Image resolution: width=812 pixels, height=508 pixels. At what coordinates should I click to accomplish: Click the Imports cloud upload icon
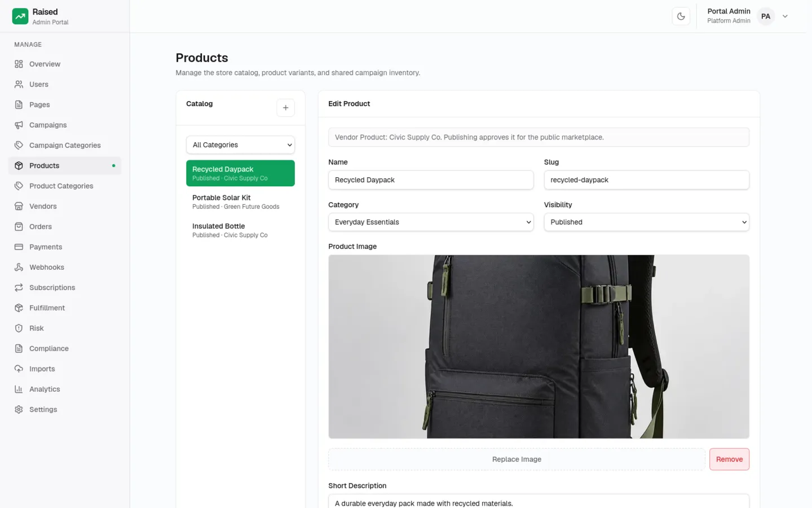(x=19, y=369)
